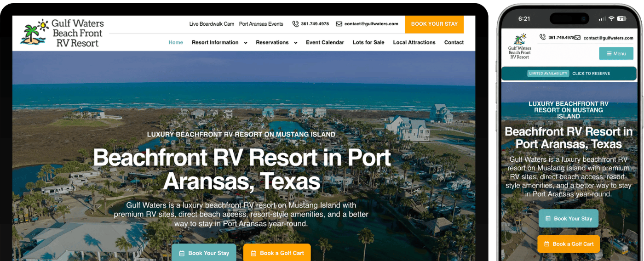This screenshot has width=644, height=261.
Task: Click calendar icon in desktop Book Your Stay button
Action: 182,253
